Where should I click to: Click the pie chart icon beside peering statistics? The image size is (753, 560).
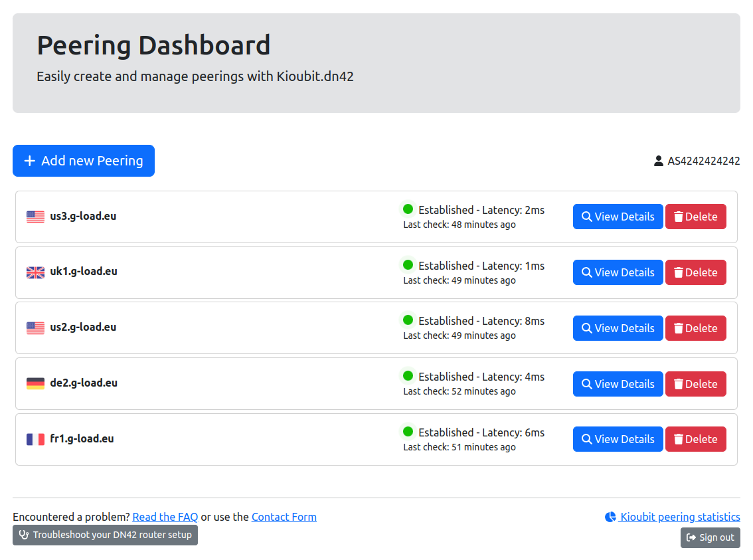coord(610,517)
